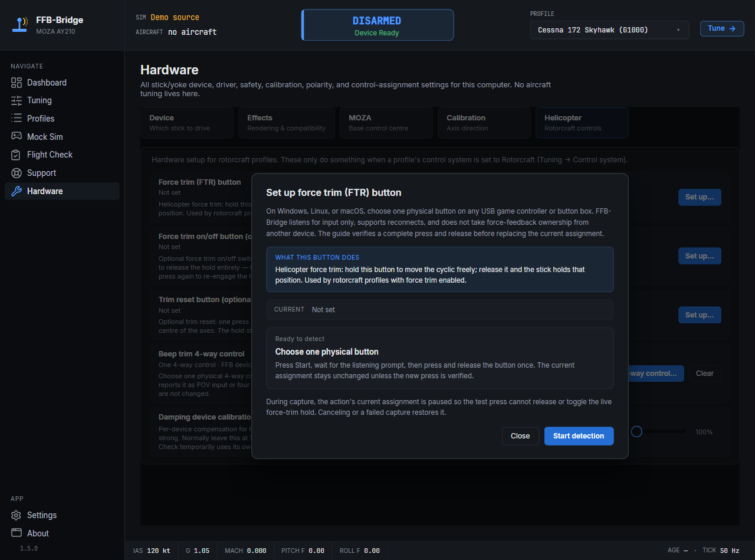Open About via its window icon

tap(17, 533)
